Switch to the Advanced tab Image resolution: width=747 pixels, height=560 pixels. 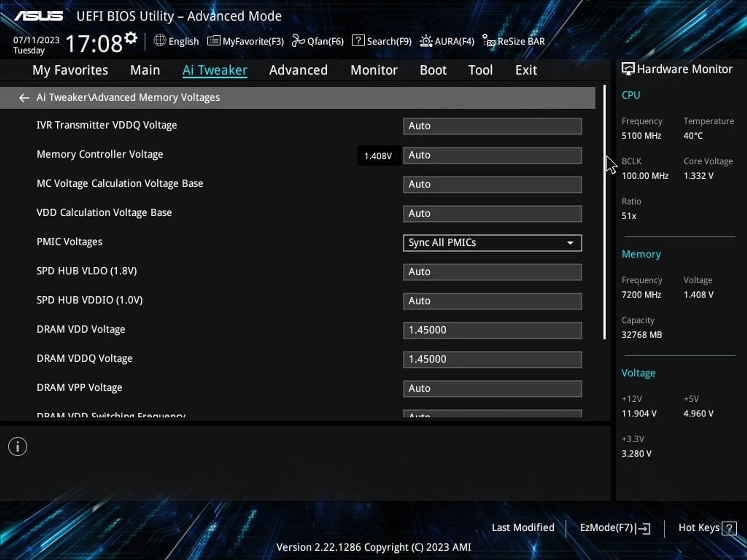pos(298,70)
